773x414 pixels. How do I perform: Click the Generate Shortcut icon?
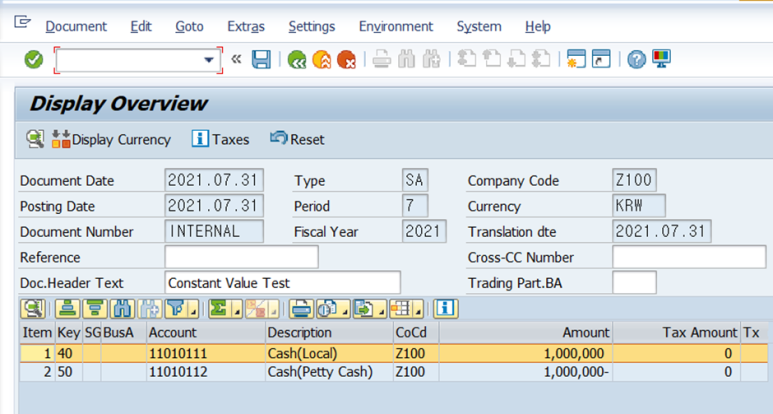coord(601,59)
